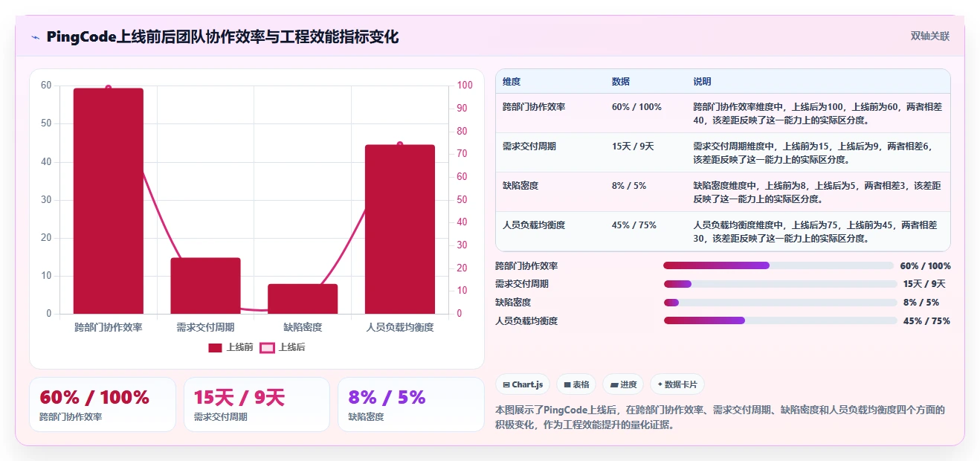980x461 pixels.
Task: Click the 数据 column header
Action: tap(621, 82)
